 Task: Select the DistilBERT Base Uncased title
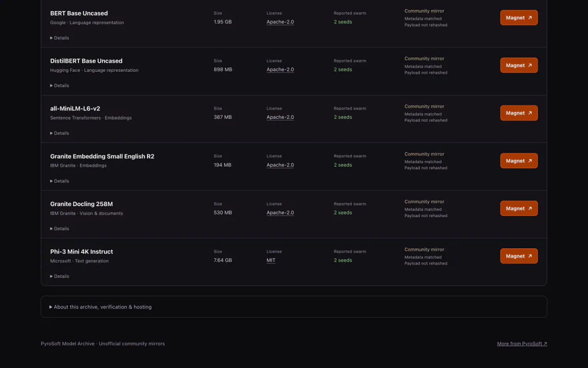86,61
